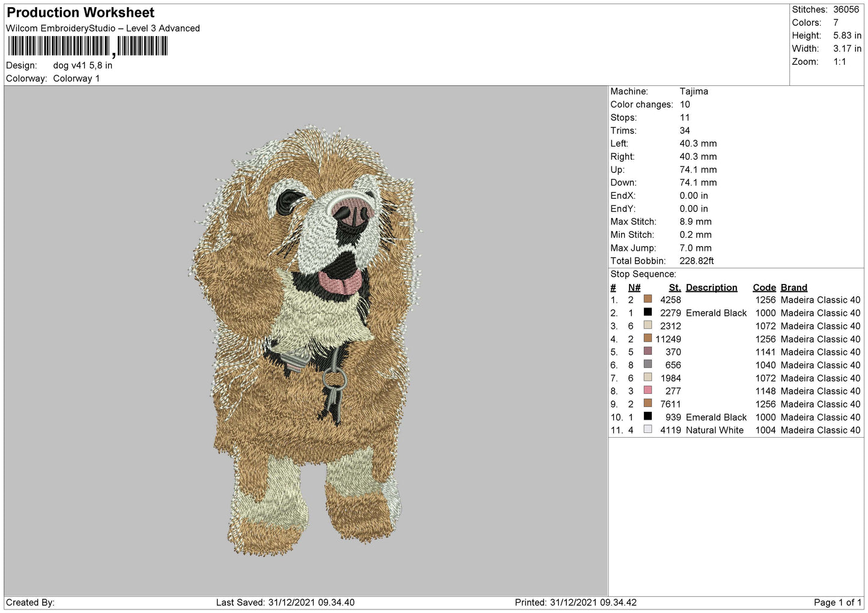Select the Stops value "11"
Screen dimensions: 868x613
[685, 118]
